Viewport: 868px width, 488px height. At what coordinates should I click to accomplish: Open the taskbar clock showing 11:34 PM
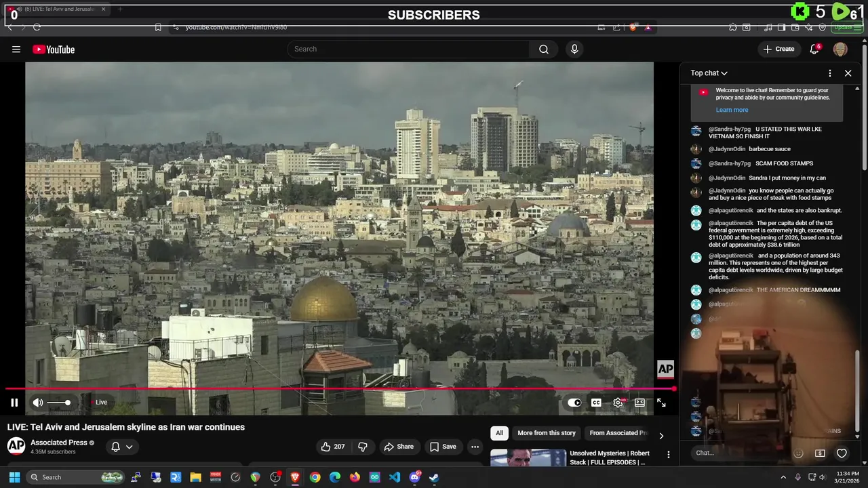click(x=847, y=477)
